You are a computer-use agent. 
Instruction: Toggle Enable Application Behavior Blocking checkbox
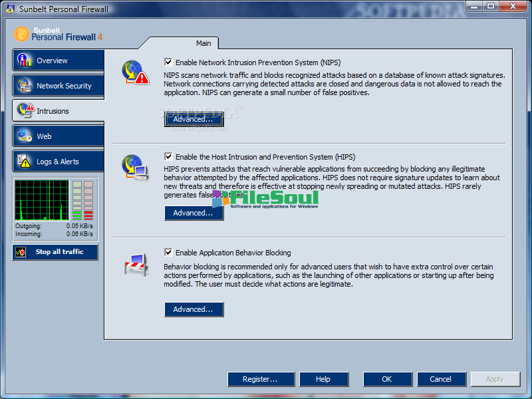tap(168, 252)
